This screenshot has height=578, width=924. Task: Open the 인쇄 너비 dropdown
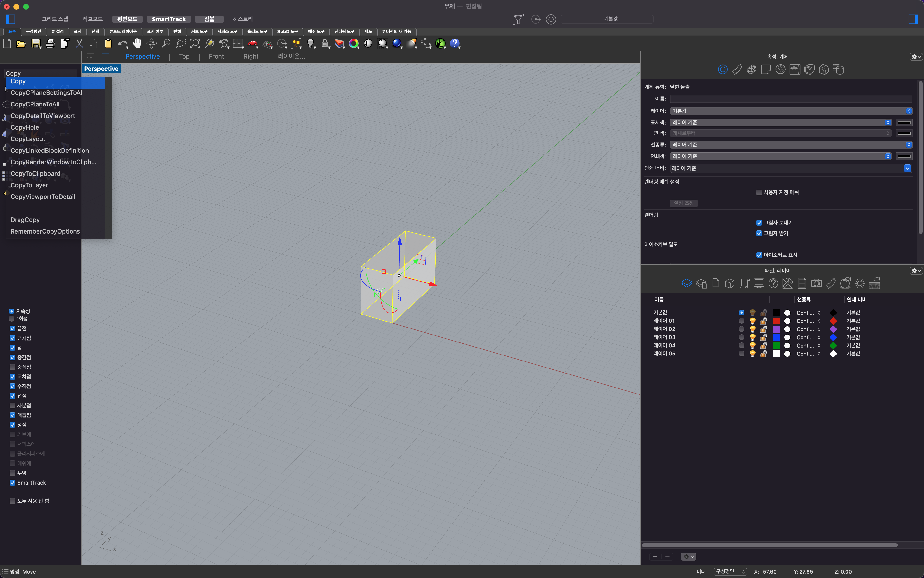click(x=791, y=168)
